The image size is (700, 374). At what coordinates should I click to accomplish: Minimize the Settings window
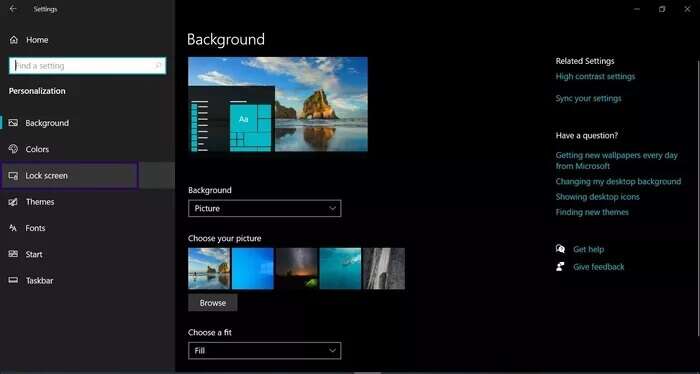[x=637, y=9]
